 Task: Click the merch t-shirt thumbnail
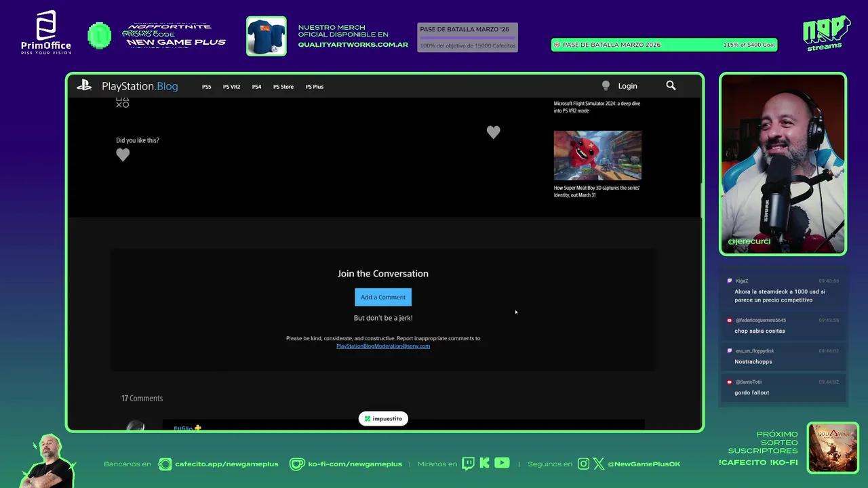(x=266, y=36)
